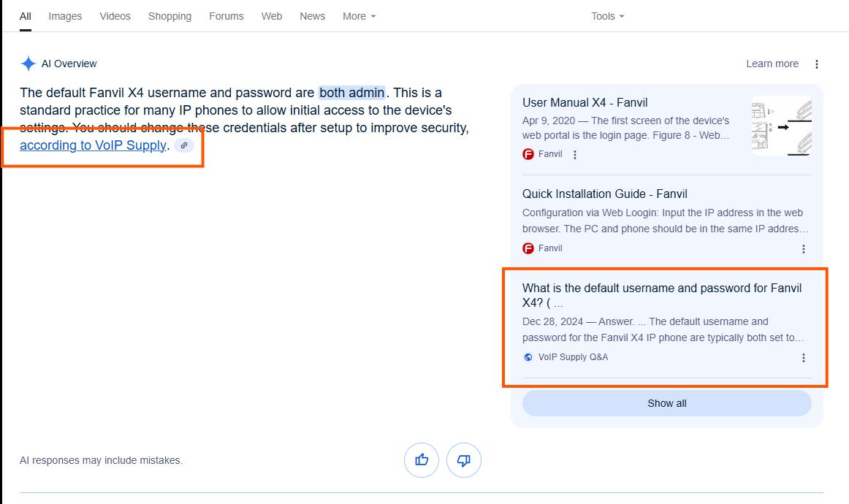Click the Fanvil logo under Quick Installation Guide
This screenshot has height=504, width=849.
tap(528, 248)
